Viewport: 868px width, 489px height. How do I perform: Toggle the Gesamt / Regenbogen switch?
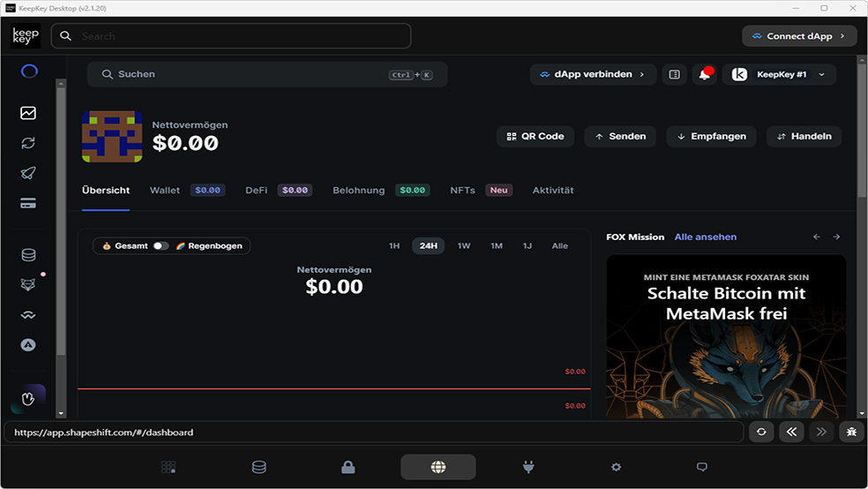pyautogui.click(x=161, y=246)
